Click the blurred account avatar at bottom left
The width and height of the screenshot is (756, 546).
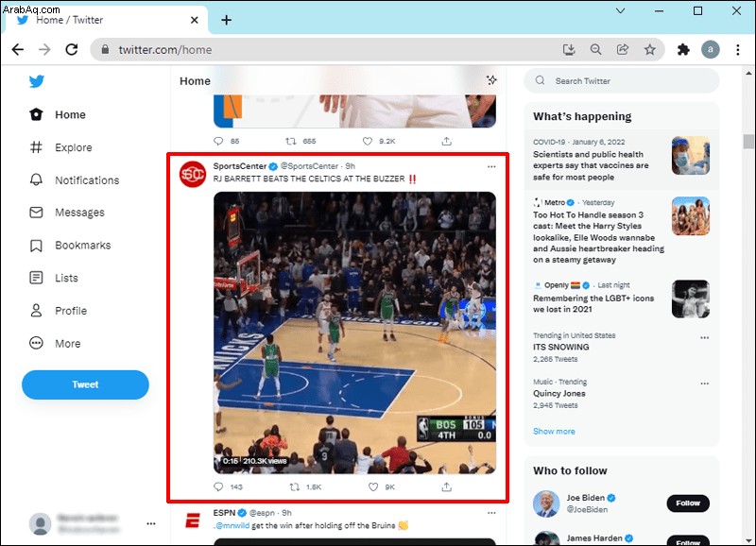(40, 524)
